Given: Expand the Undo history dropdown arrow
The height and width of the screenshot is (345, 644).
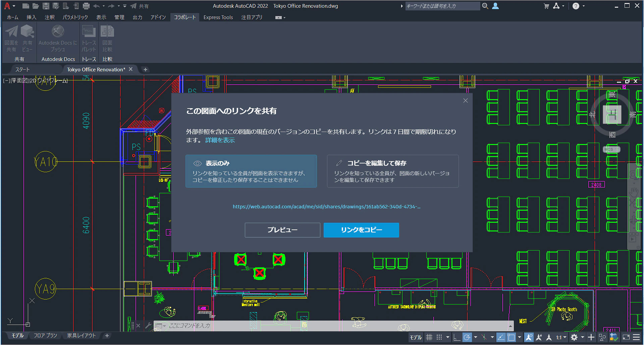Looking at the screenshot, I should [104, 6].
